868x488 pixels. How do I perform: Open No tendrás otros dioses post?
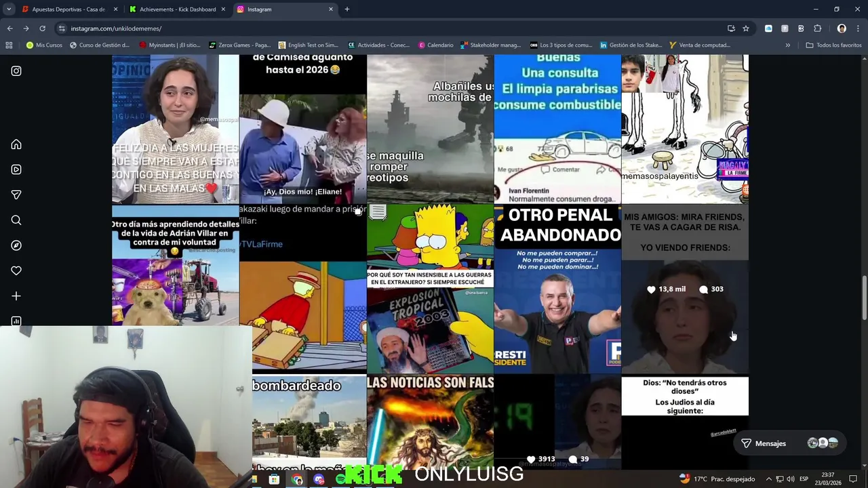point(685,422)
